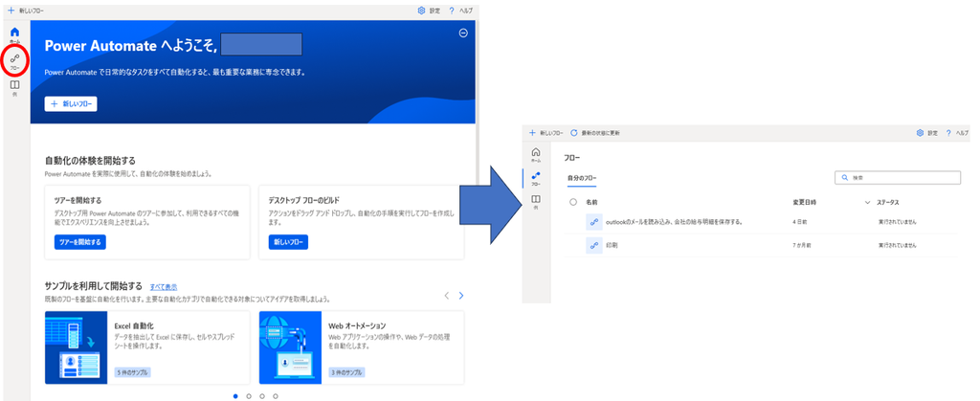Collapse the welcome banner with minus icon

pos(463,33)
